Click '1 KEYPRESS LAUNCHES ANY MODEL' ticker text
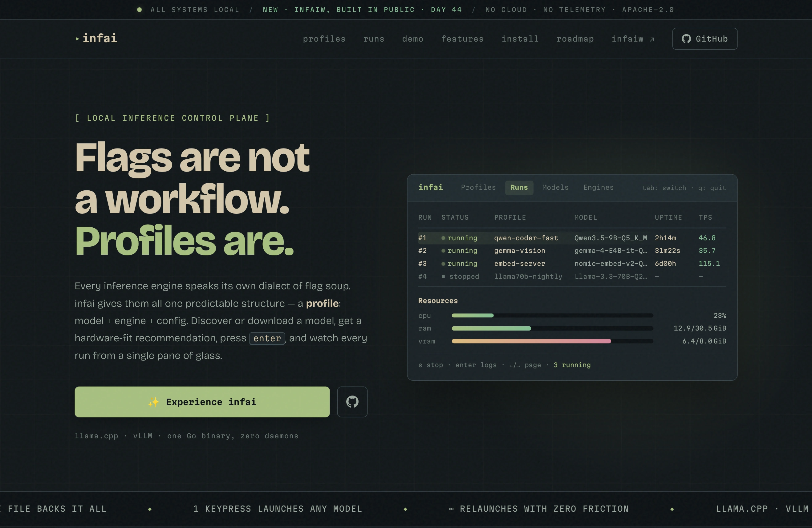The height and width of the screenshot is (528, 812). pos(277,509)
